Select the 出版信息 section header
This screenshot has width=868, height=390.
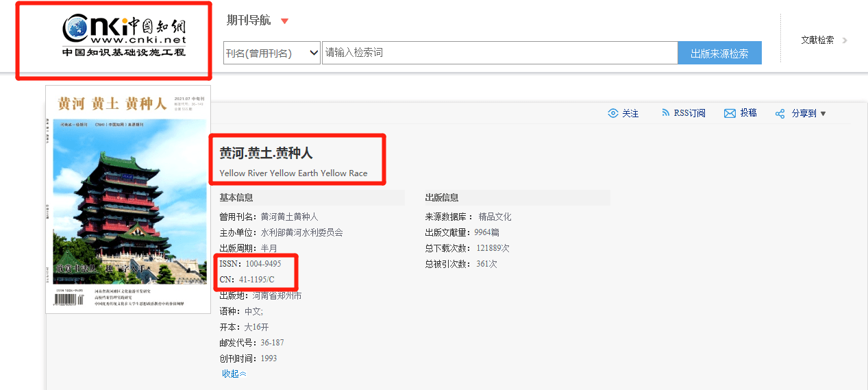tap(442, 198)
